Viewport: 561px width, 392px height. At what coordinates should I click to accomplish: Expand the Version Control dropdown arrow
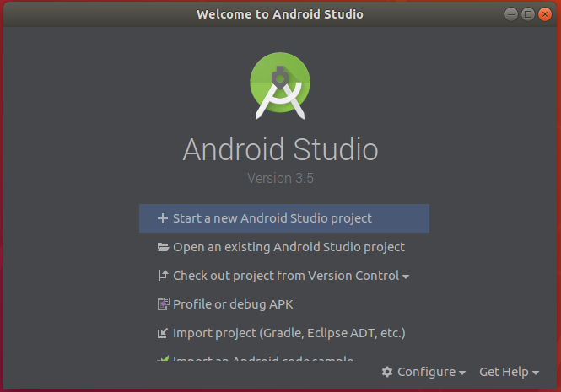tap(406, 277)
